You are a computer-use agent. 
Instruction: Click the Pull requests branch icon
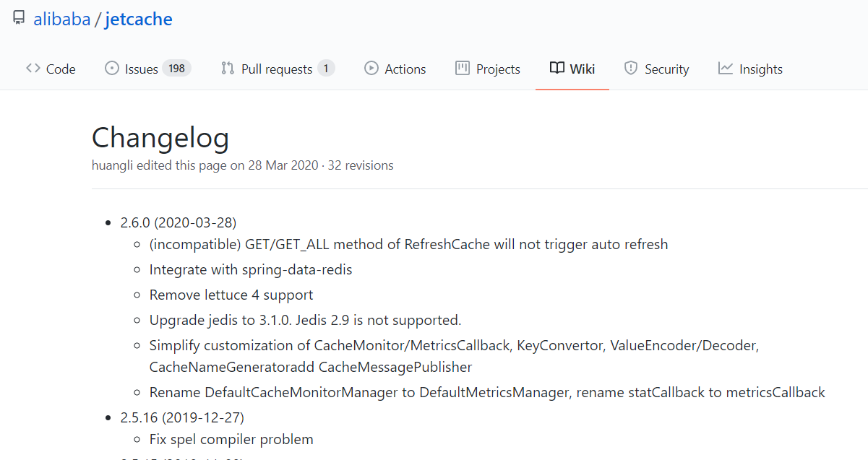click(228, 69)
